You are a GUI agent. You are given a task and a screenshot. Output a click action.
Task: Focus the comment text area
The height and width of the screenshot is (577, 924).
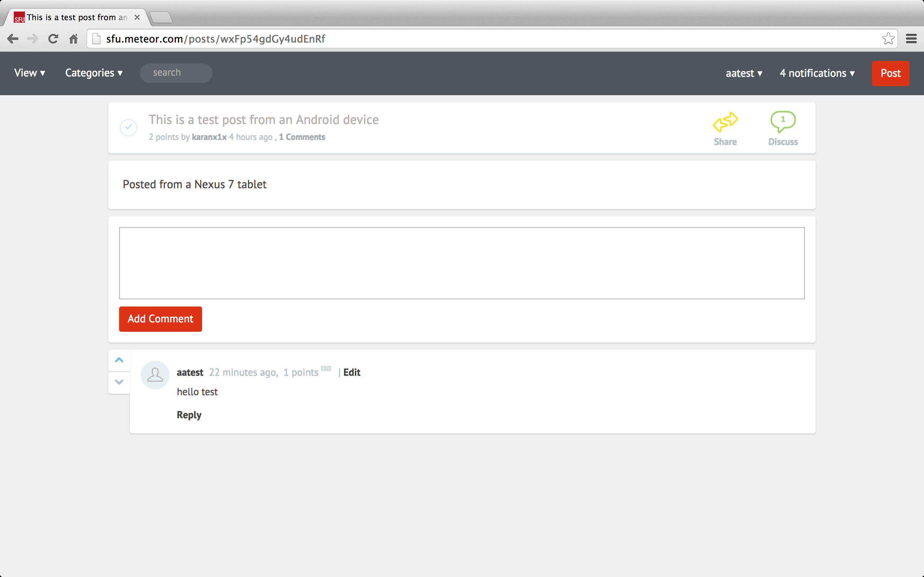(462, 263)
